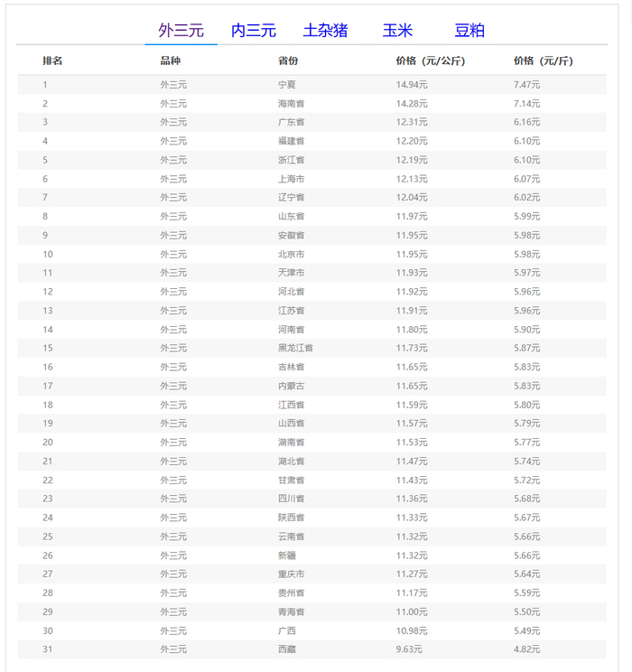Select the 安徽省 cell
The image size is (632, 672).
291,235
